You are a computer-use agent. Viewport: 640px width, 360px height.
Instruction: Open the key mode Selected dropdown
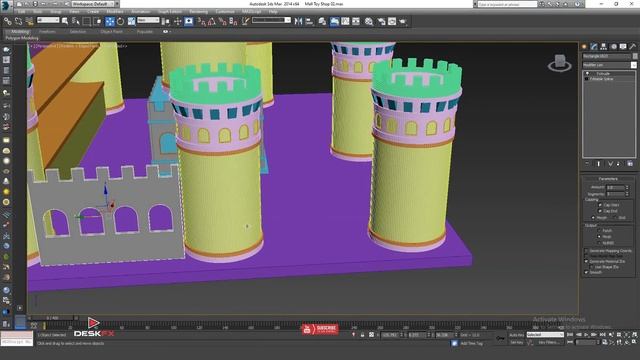(x=545, y=335)
